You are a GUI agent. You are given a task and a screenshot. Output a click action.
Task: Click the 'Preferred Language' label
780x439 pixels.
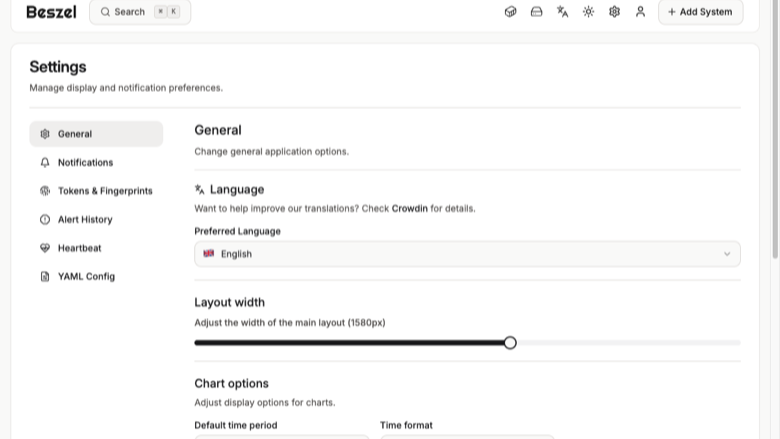tap(237, 231)
